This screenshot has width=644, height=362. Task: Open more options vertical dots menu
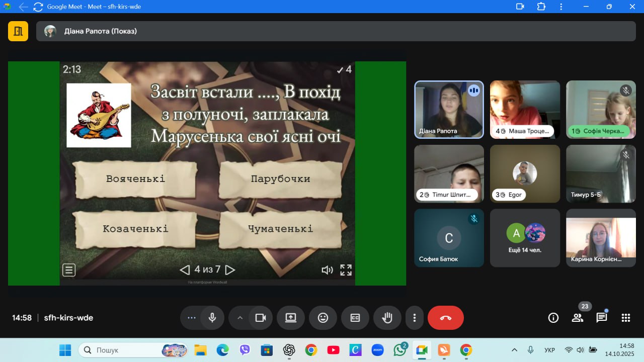[414, 318]
